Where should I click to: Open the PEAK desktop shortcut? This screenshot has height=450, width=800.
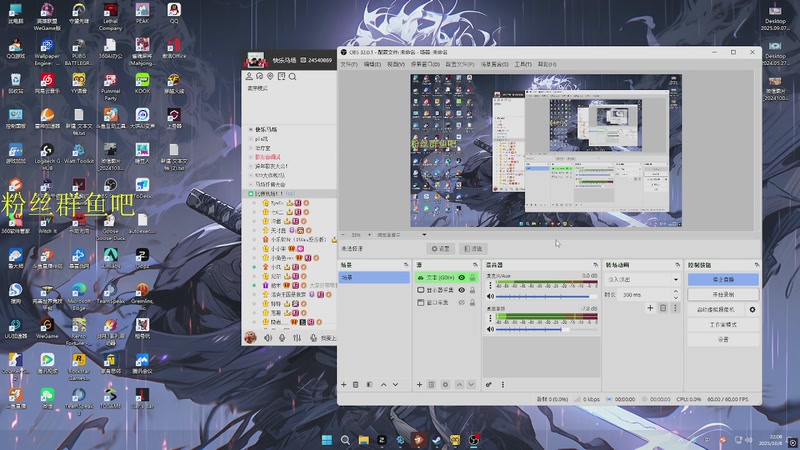click(x=142, y=13)
